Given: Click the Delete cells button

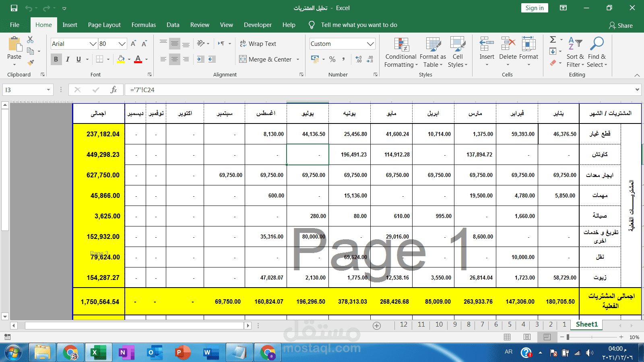Looking at the screenshot, I should (x=508, y=52).
